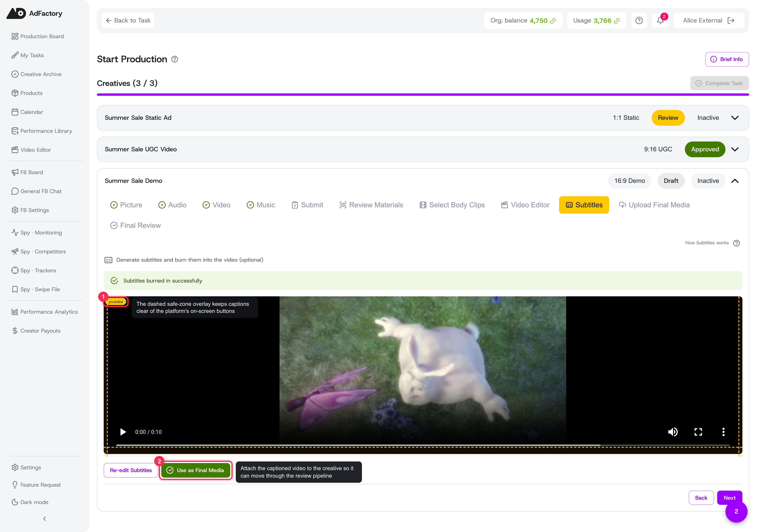The height and width of the screenshot is (532, 757).
Task: Click Use as Final Media button
Action: 196,470
